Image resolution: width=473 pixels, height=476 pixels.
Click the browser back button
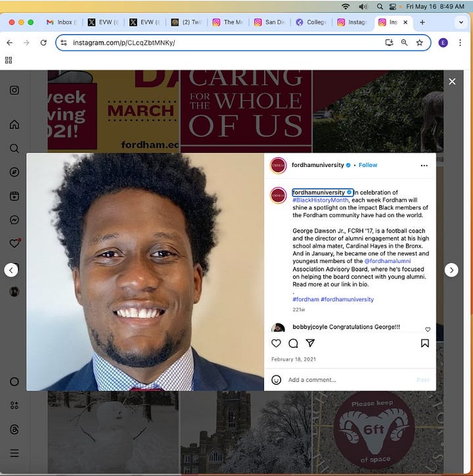point(10,43)
